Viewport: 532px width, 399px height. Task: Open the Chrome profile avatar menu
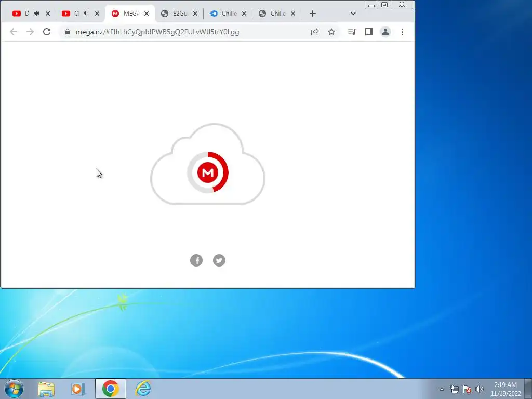click(x=385, y=32)
